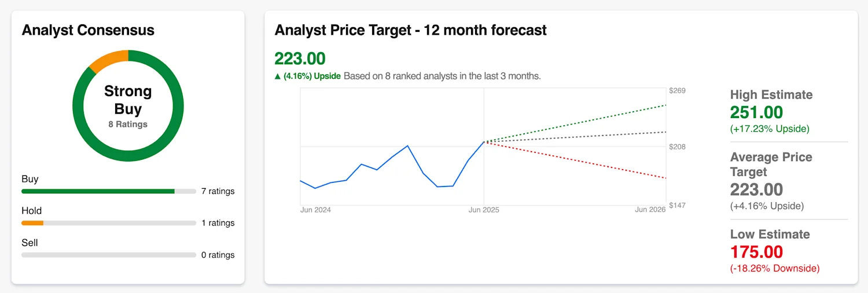
Task: Click the empty Sell ratings bar
Action: [109, 255]
